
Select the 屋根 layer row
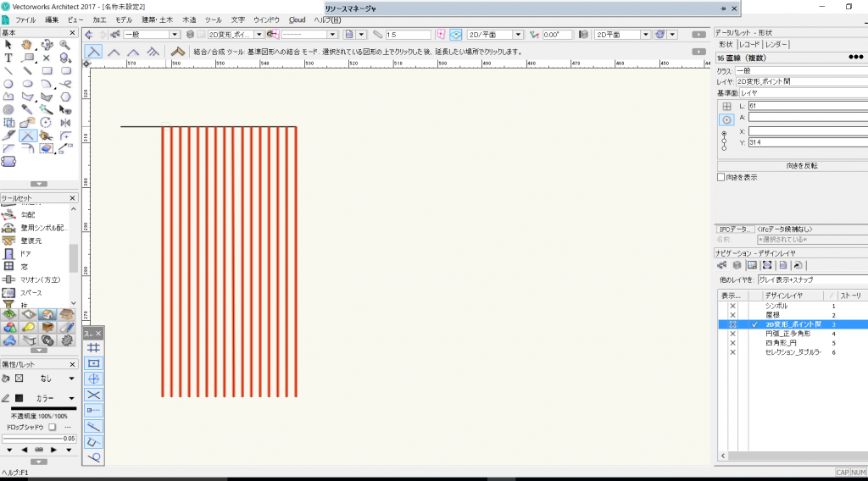[x=793, y=315]
